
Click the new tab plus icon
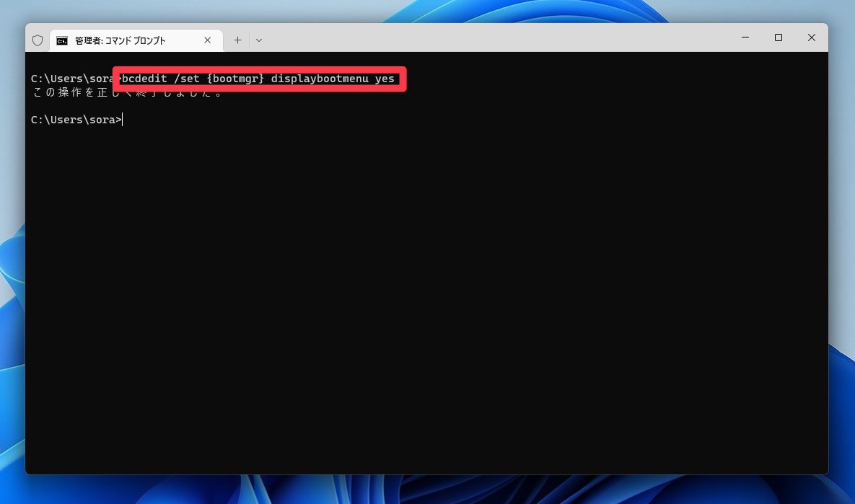point(237,40)
